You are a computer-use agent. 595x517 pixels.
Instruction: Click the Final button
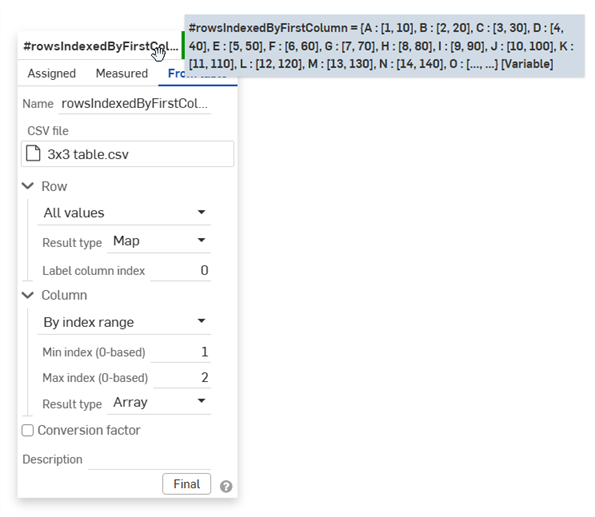[x=186, y=484]
